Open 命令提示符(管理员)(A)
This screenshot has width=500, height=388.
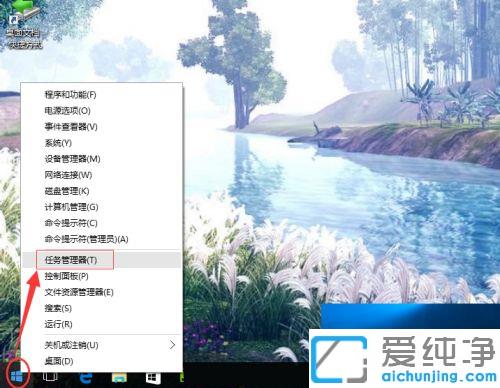click(102, 239)
